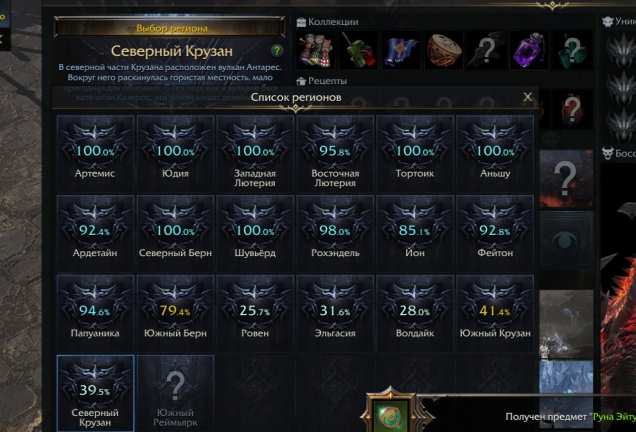636x432 pixels.
Task: Click the drum collection item icon
Action: tap(444, 51)
